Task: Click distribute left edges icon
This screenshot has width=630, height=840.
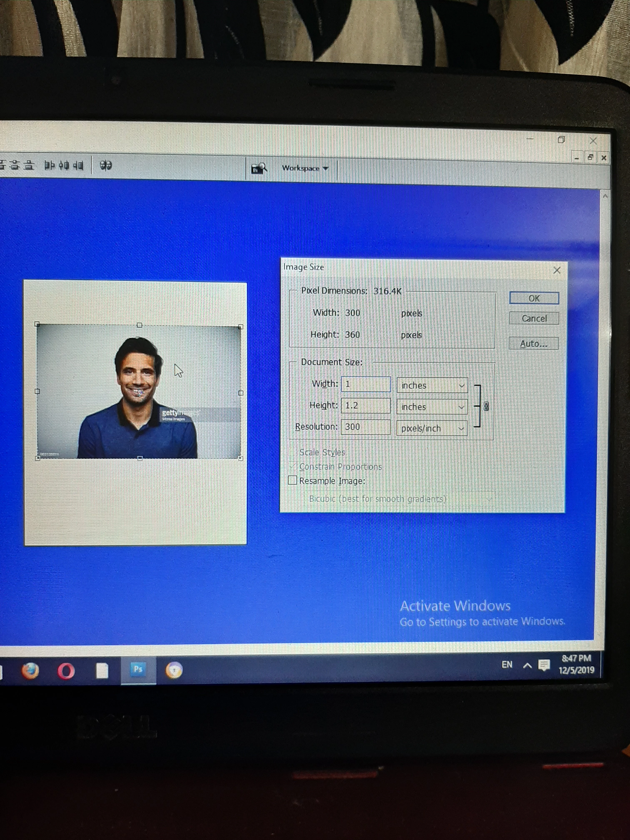Action: tap(49, 166)
